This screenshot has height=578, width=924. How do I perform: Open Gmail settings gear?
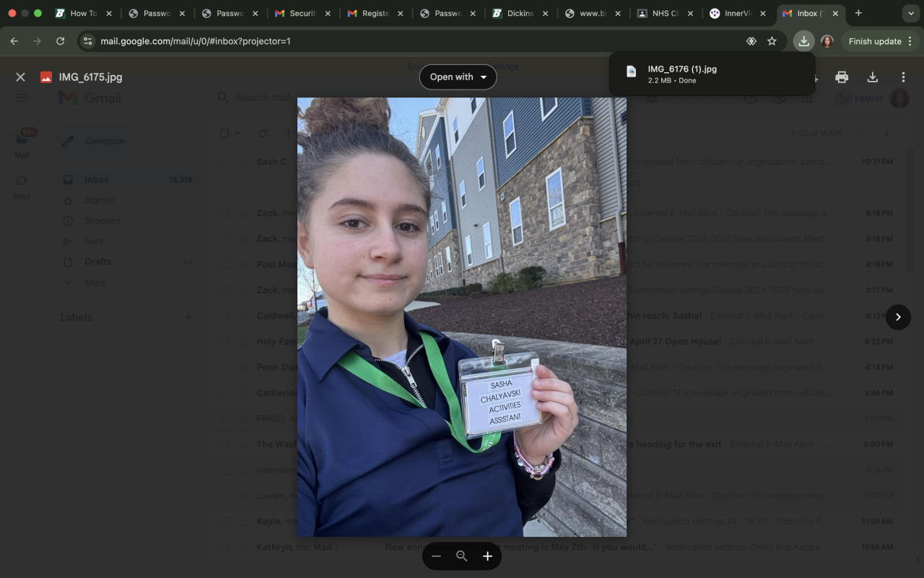pyautogui.click(x=778, y=98)
